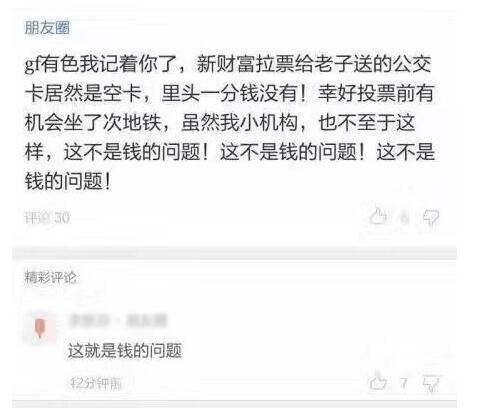Screen dimensions: 493x408
Task: Select the 精彩评论 section heading
Action: point(51,277)
